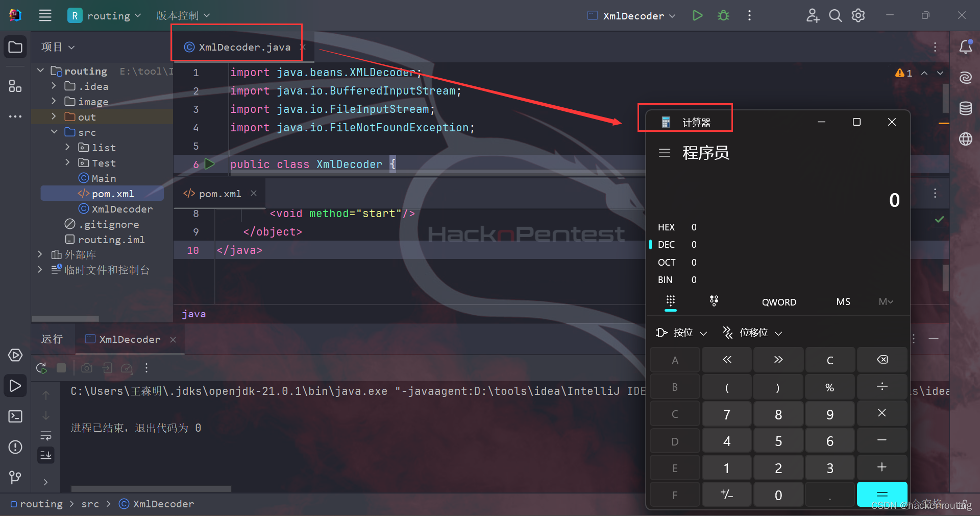Open the AI Assistant spiral icon
Image resolution: width=980 pixels, height=516 pixels.
pos(965,78)
